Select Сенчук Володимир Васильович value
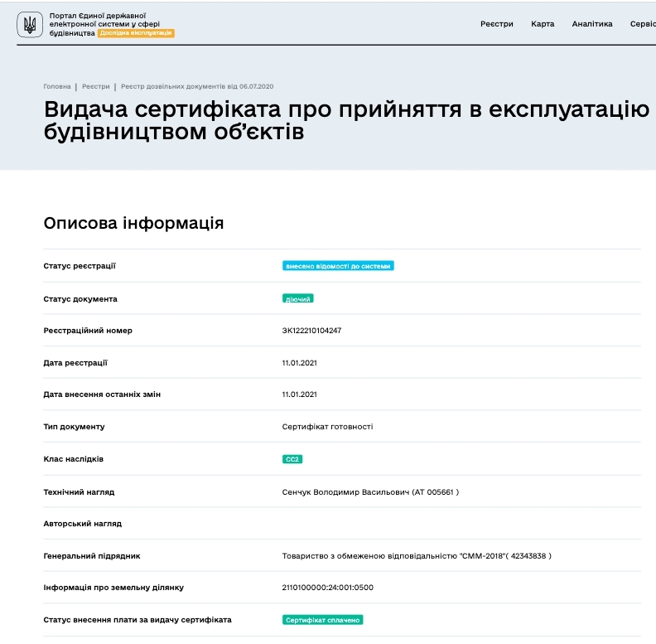The image size is (656, 644). 370,492
